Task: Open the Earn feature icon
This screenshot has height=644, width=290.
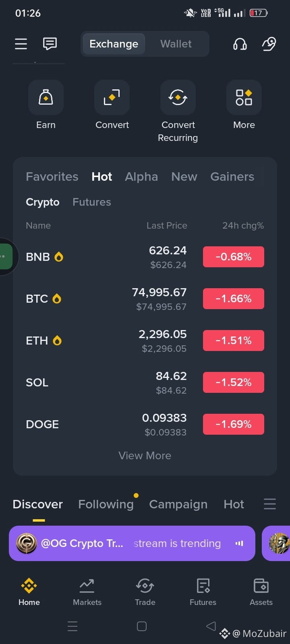Action: pyautogui.click(x=46, y=97)
